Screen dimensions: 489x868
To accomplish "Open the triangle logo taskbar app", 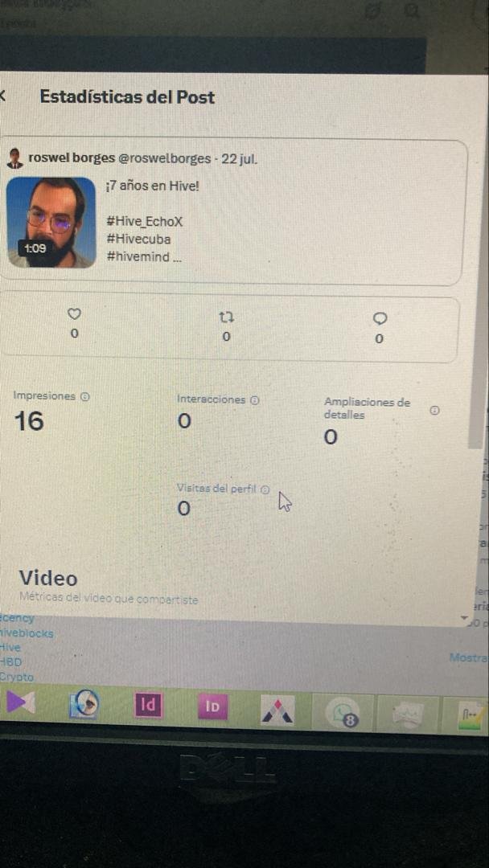I will 277,710.
